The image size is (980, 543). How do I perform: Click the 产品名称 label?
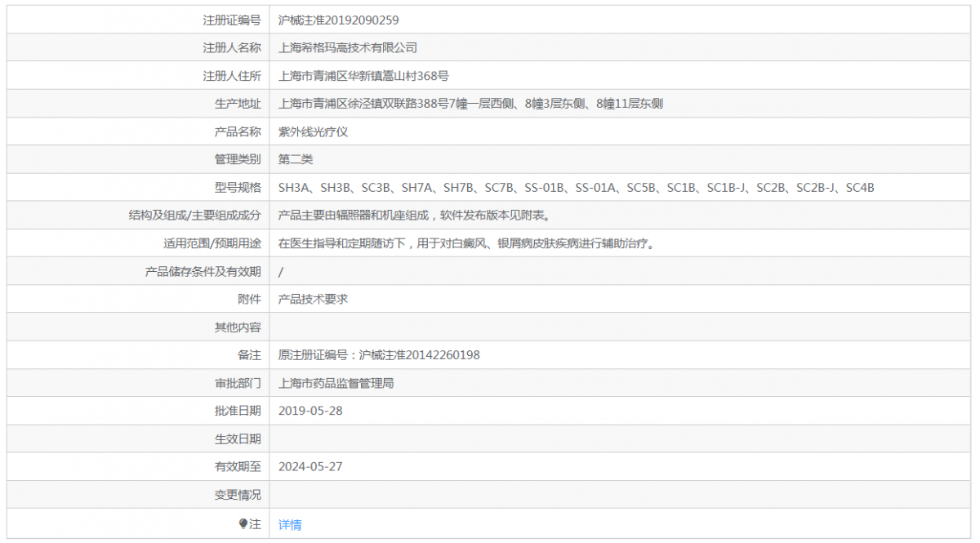tap(238, 131)
